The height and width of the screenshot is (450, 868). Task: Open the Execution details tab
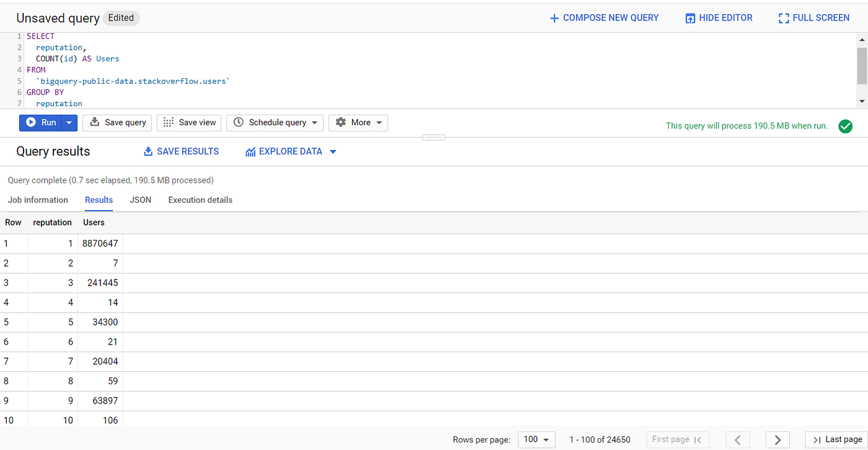tap(200, 200)
